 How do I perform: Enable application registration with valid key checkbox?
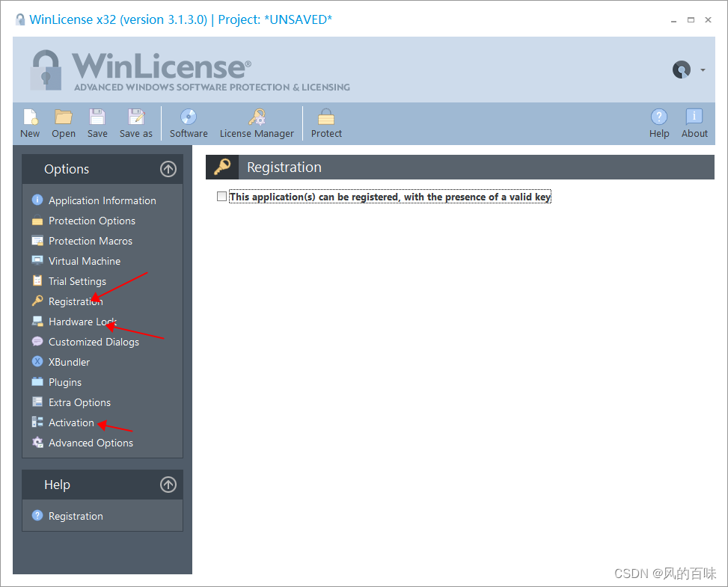coord(222,196)
